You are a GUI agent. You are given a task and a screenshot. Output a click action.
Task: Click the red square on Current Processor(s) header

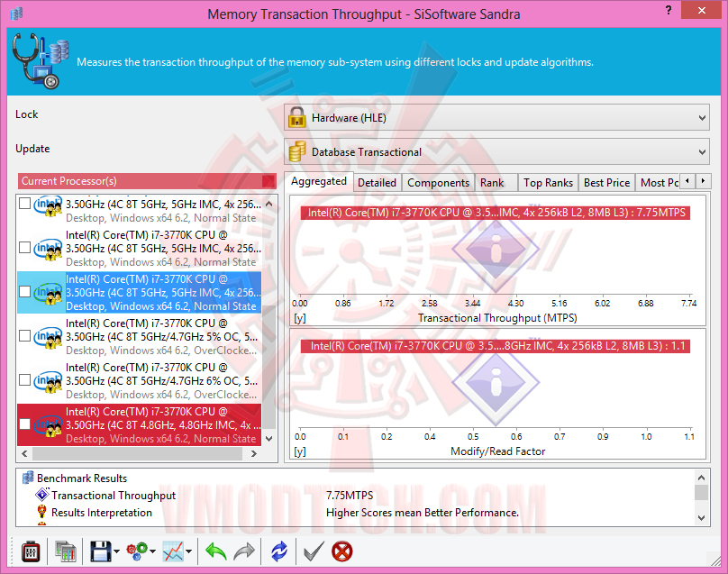268,181
